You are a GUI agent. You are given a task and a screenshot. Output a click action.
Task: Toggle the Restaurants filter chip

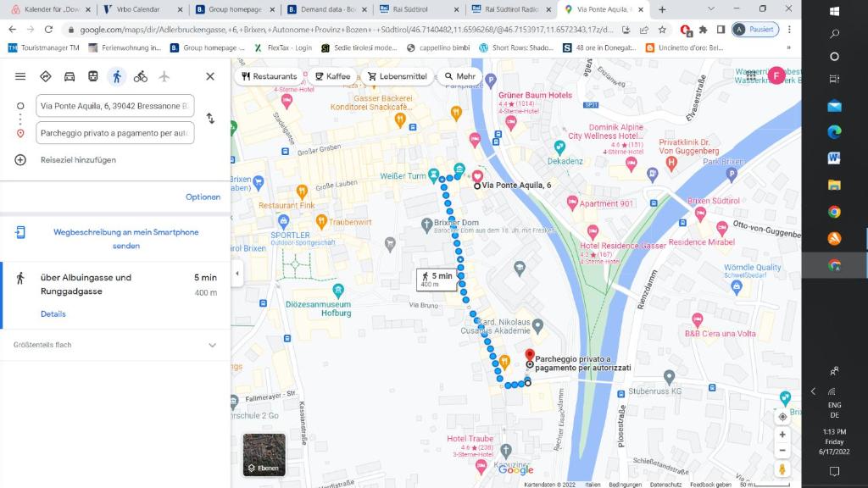point(270,76)
